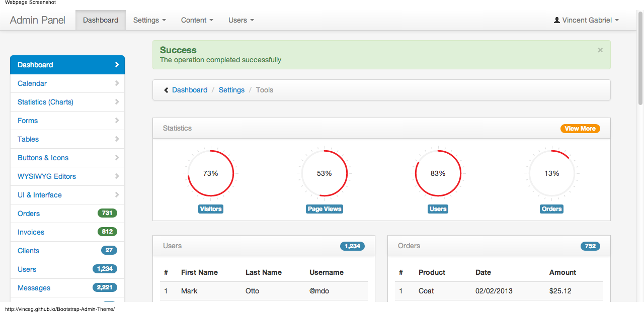Open Messages in the sidebar
The image size is (644, 312).
(67, 288)
